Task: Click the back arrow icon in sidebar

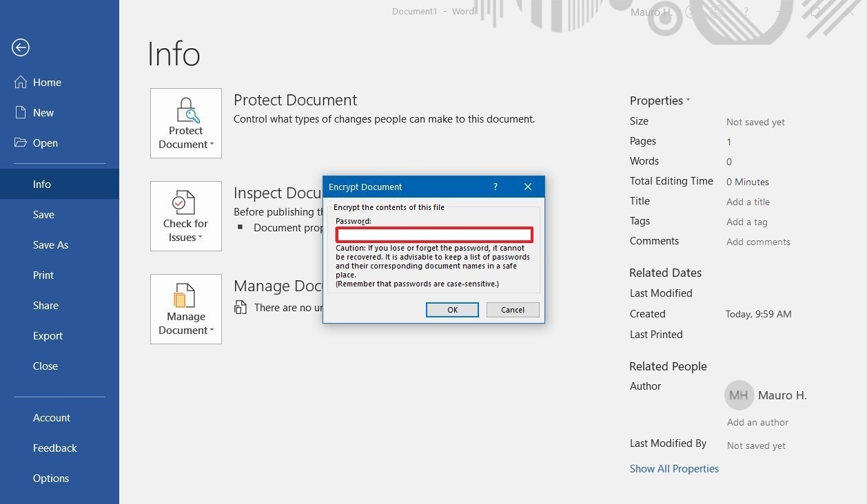Action: pos(21,48)
